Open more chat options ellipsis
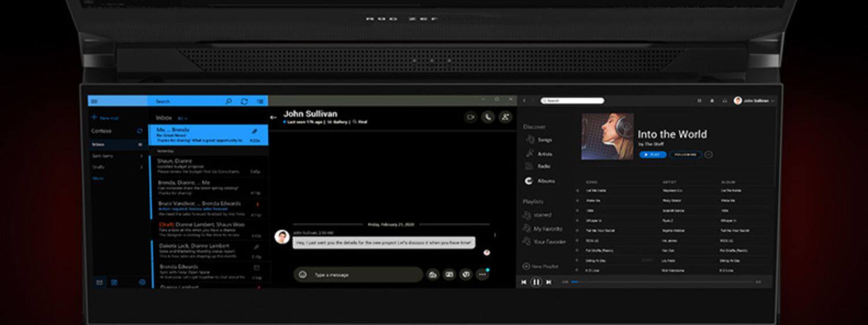Image resolution: width=868 pixels, height=325 pixels. point(483,275)
